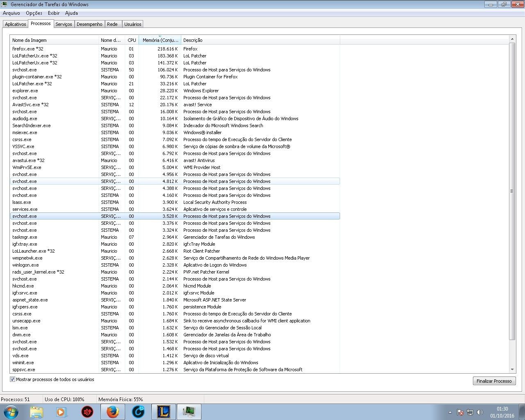Select the firefox.exe *32 process row

pyautogui.click(x=175, y=49)
